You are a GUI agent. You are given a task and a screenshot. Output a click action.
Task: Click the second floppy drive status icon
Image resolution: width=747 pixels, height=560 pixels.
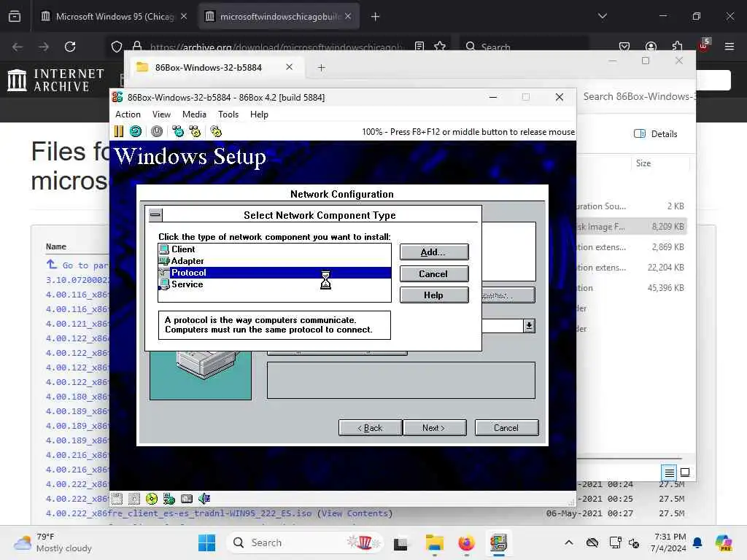pos(134,499)
